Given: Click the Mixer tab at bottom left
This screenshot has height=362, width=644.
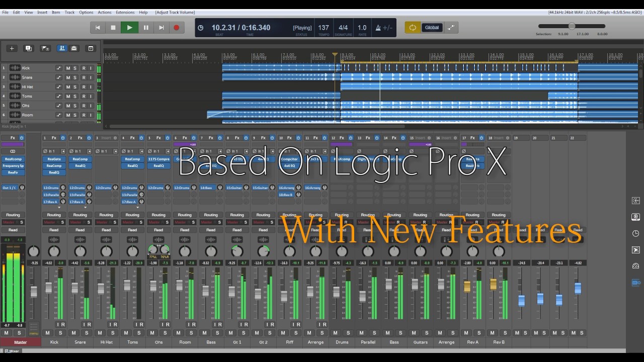Looking at the screenshot, I should pos(12,351).
